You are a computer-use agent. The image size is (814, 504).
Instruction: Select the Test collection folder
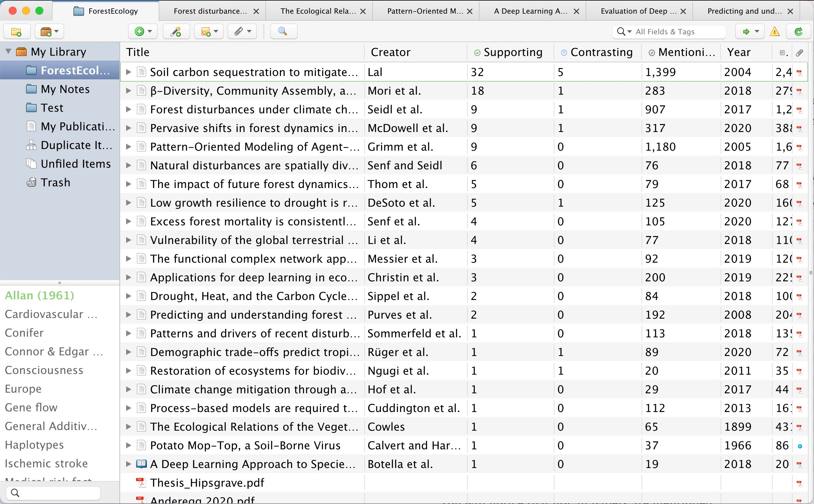coord(60,108)
